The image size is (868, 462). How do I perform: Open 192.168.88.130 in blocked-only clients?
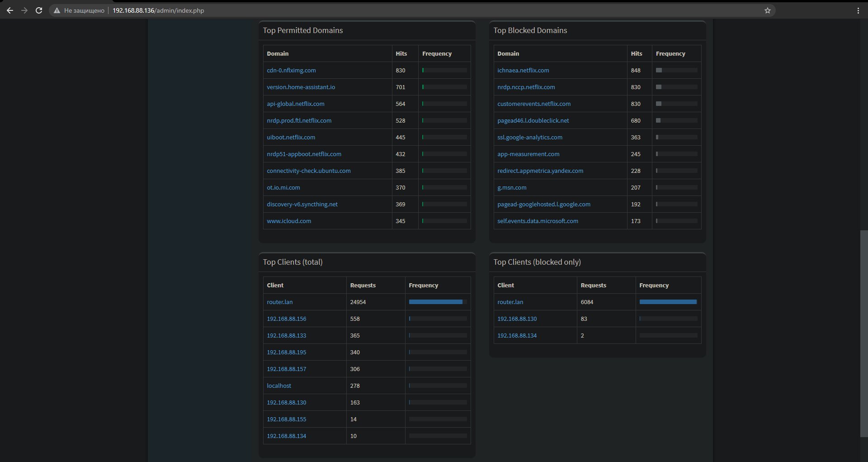pos(517,319)
